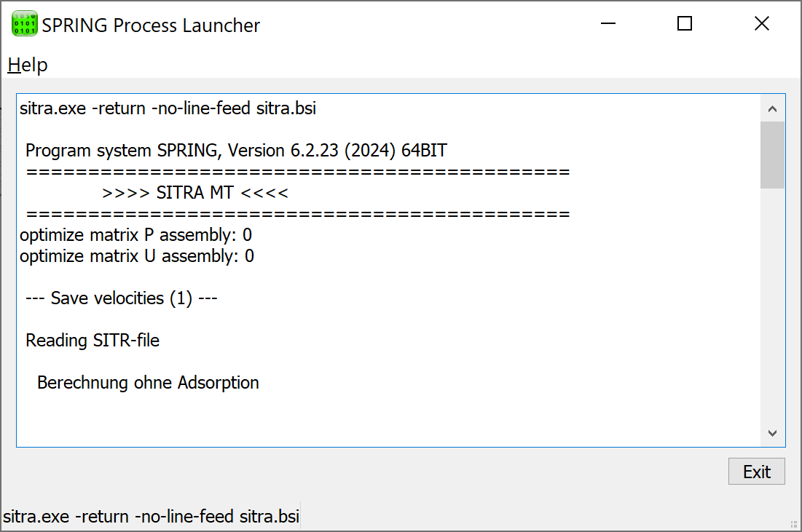Click the scroll down arrow of output log
Viewport: 802px width, 532px height.
point(772,433)
